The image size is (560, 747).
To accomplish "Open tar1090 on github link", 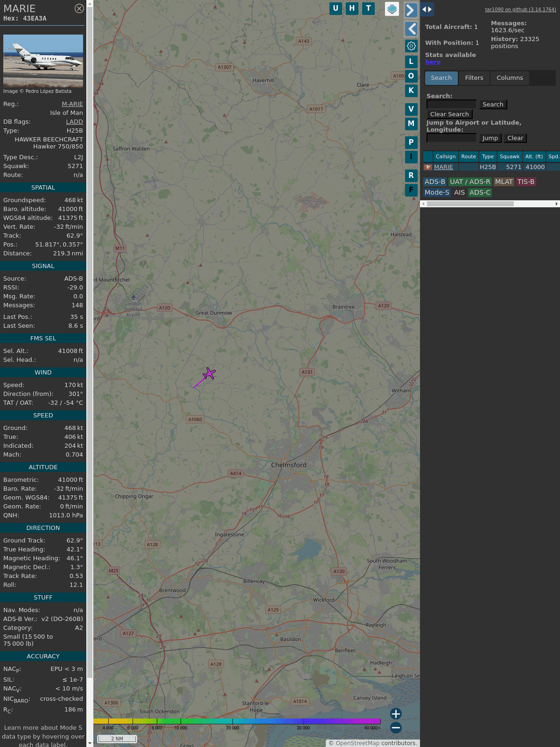I will [x=520, y=9].
